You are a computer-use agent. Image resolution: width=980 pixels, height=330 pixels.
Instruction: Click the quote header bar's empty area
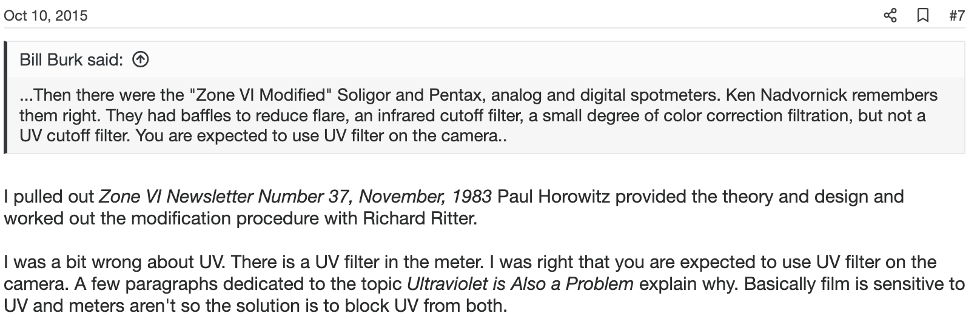pyautogui.click(x=546, y=59)
